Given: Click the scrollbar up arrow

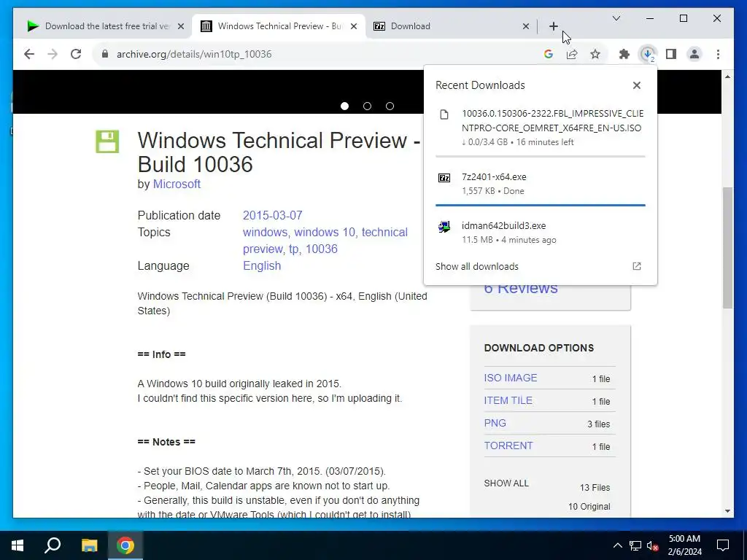Looking at the screenshot, I should point(727,77).
